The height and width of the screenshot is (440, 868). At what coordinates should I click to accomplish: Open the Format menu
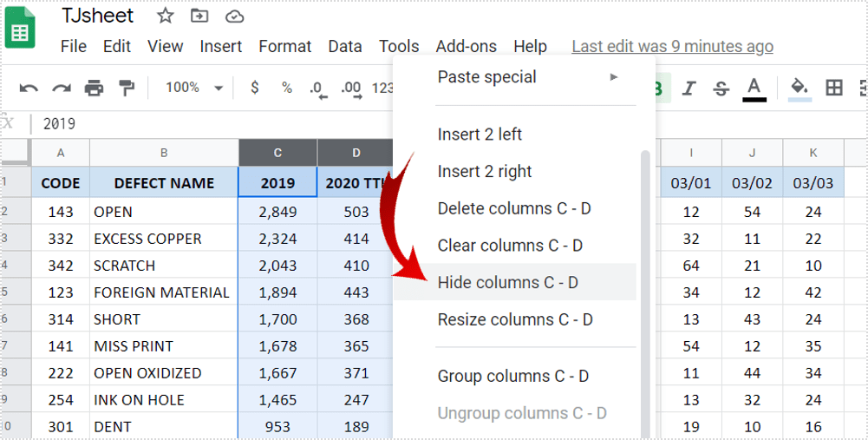284,47
